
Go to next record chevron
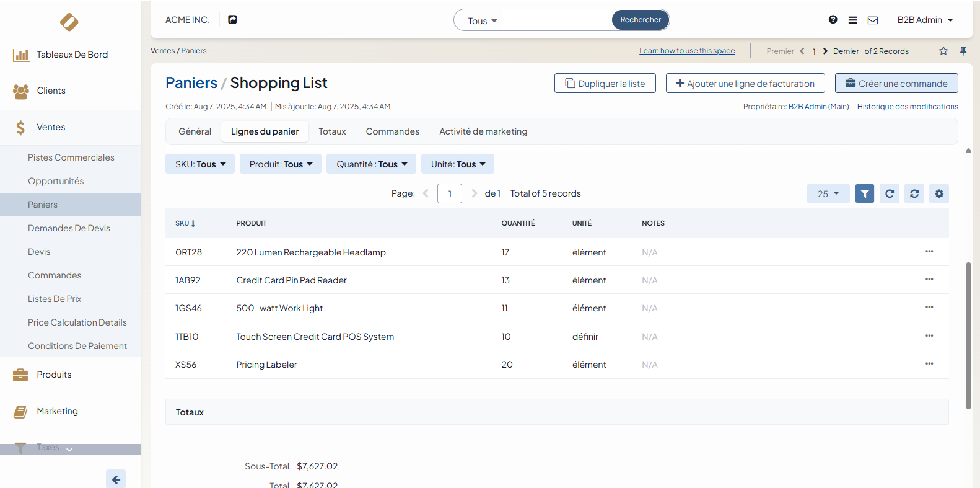click(825, 51)
